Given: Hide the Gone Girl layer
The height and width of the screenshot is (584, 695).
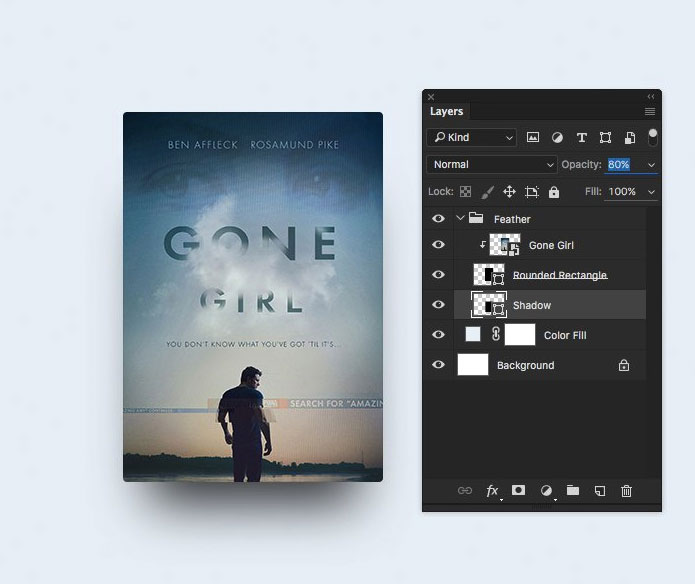Looking at the screenshot, I should tap(438, 245).
